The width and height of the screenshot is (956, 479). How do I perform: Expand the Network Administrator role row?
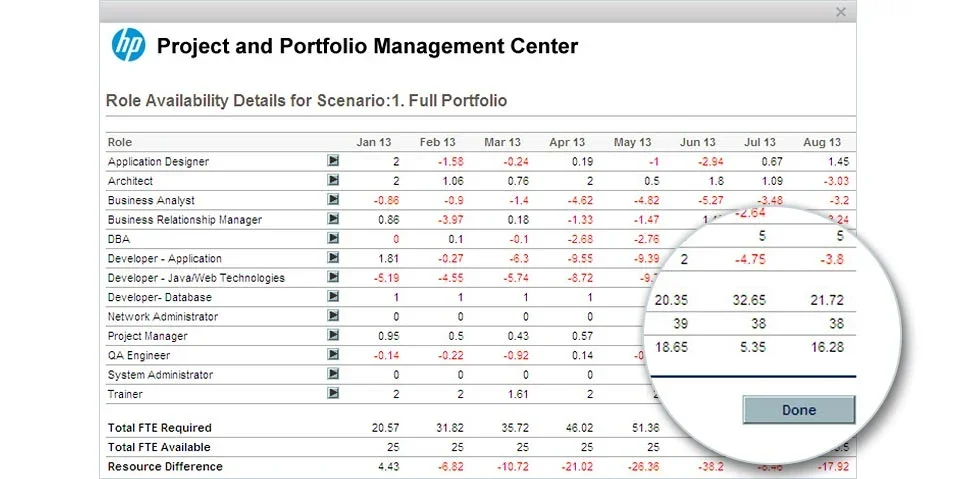(x=333, y=316)
